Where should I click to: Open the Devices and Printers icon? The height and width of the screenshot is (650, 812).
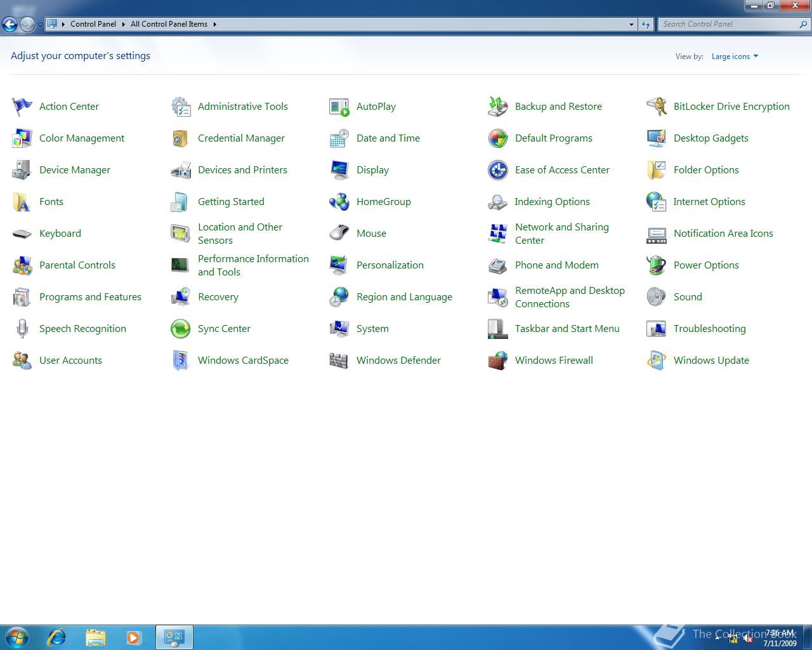click(181, 170)
